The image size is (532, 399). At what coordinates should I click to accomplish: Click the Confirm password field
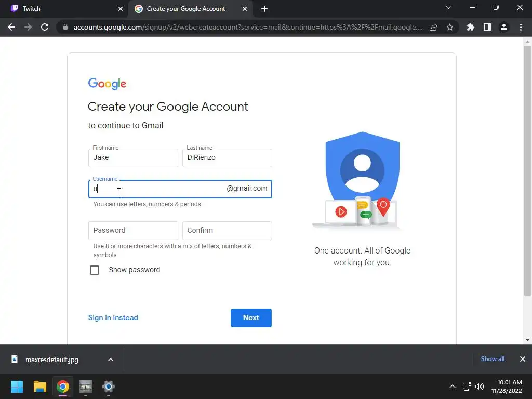(x=227, y=231)
